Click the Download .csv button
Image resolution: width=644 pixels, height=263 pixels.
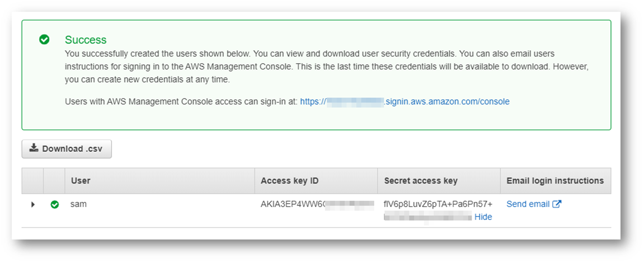click(67, 149)
